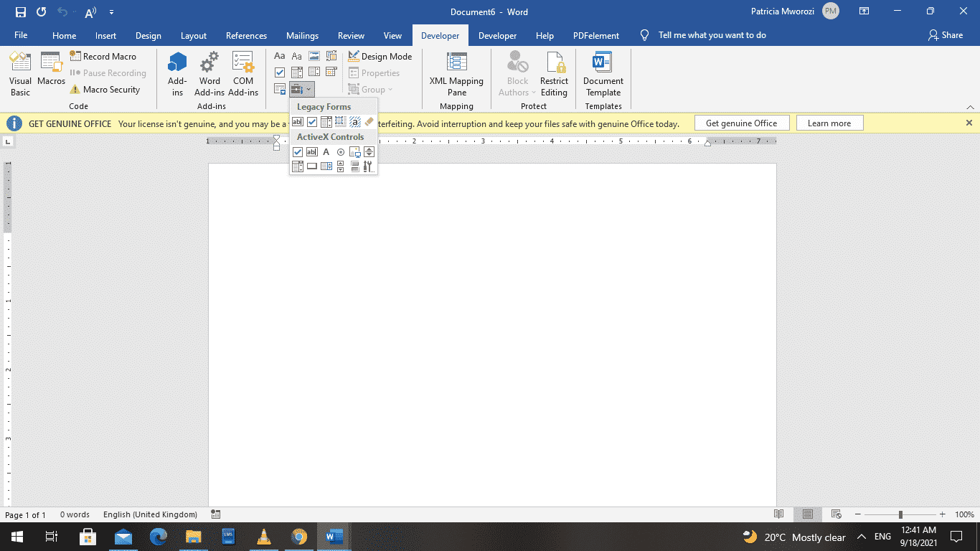Insert a Text Form Field from Legacy Forms
Screen dimensions: 980x551
click(298, 121)
